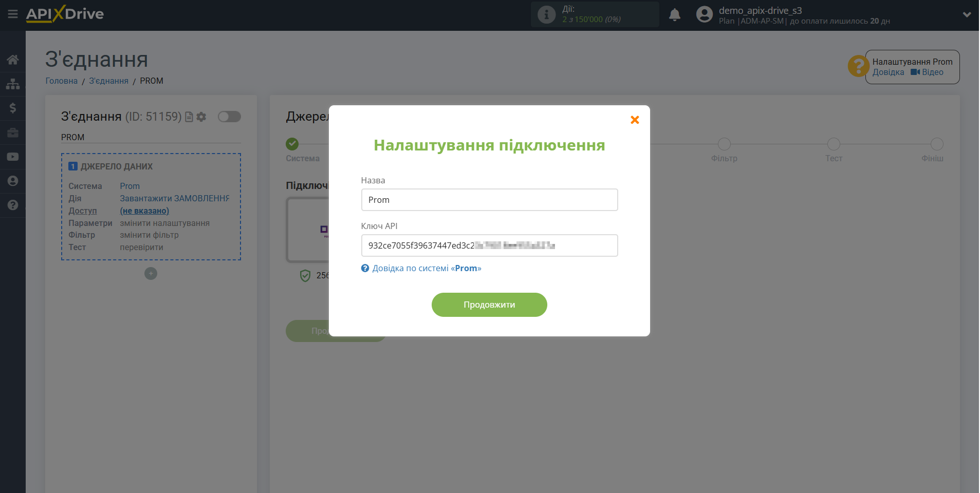Image resolution: width=980 pixels, height=493 pixels.
Task: Click the Ключ API input field
Action: tap(489, 245)
